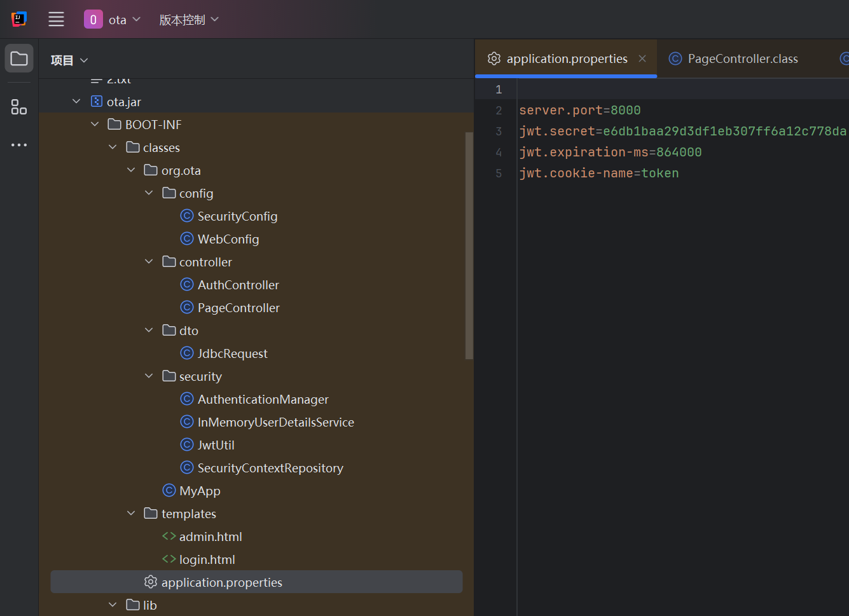Collapse the BOOT-INF folder
849x616 pixels.
pyautogui.click(x=95, y=125)
